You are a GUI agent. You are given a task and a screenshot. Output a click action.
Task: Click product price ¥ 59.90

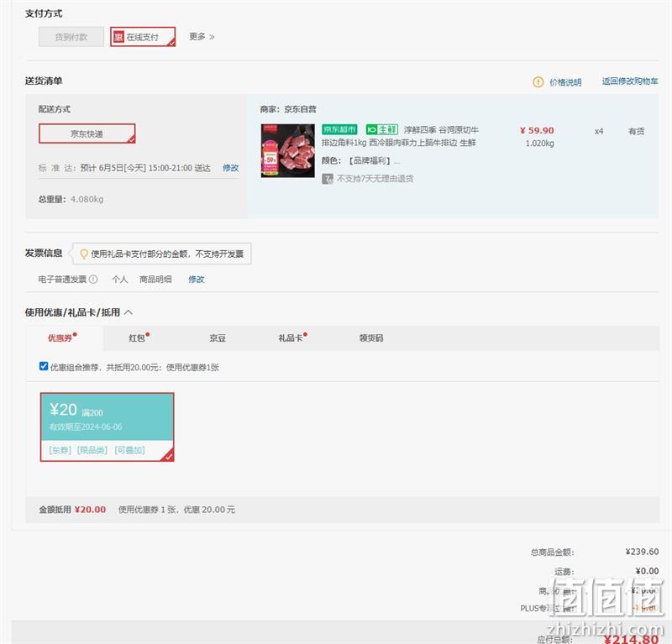(537, 130)
